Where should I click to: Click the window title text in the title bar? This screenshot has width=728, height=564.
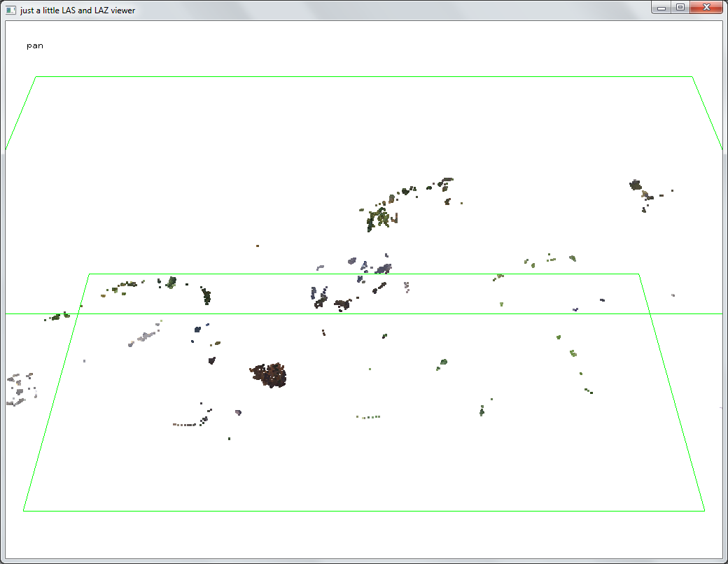(78, 10)
